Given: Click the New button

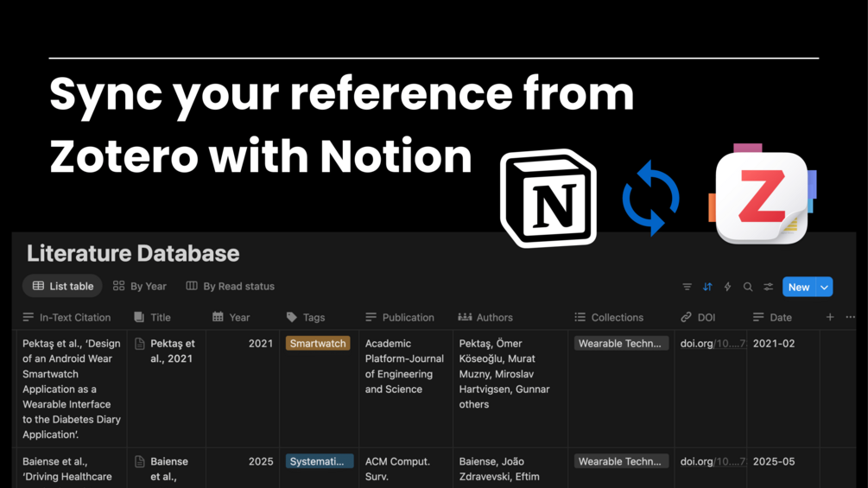Looking at the screenshot, I should [799, 287].
